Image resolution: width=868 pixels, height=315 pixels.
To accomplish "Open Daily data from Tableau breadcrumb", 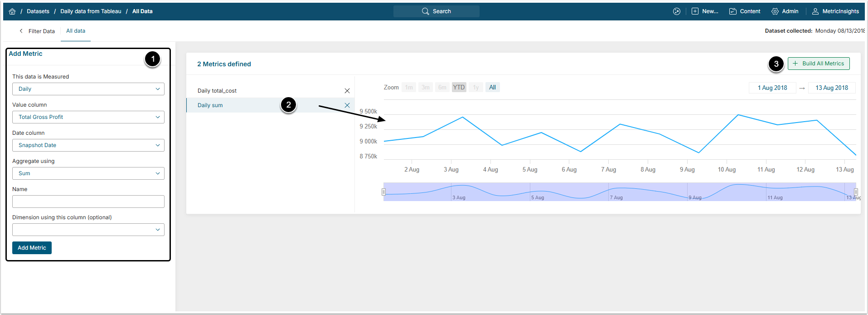I will [x=91, y=11].
